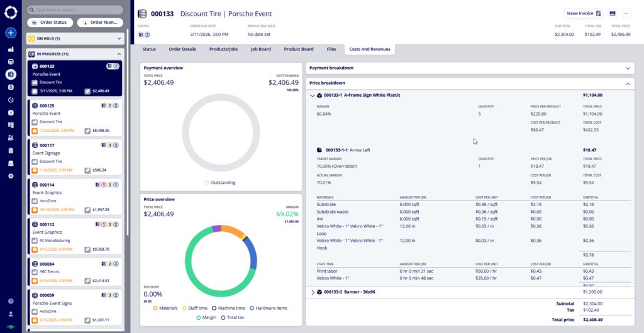Open the dollar sign icon in sidebar
This screenshot has width=644, height=333.
[11, 87]
